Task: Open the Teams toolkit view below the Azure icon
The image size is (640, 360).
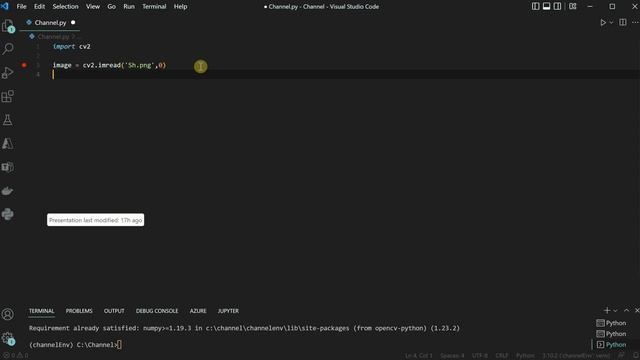Action: pyautogui.click(x=8, y=167)
